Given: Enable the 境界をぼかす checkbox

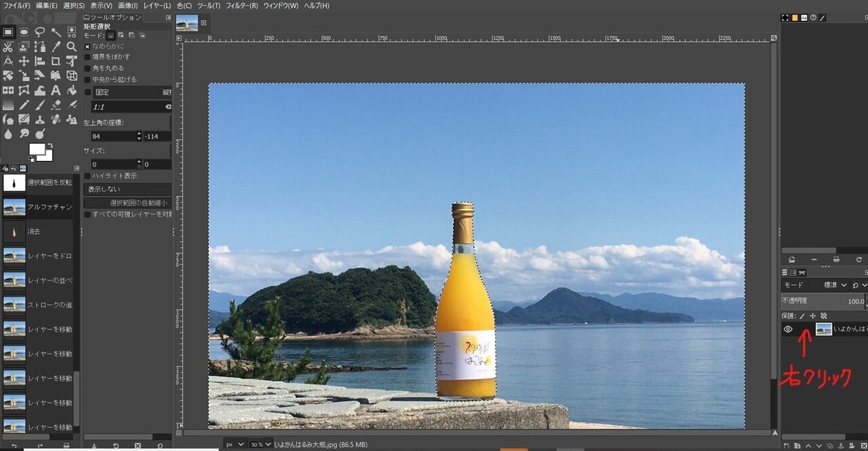Looking at the screenshot, I should [x=88, y=56].
